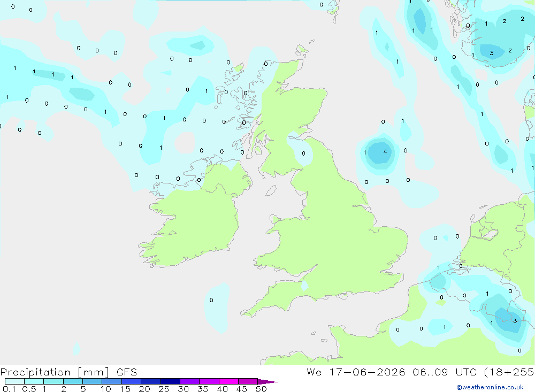Click the "25" legend scale label

click(164, 389)
